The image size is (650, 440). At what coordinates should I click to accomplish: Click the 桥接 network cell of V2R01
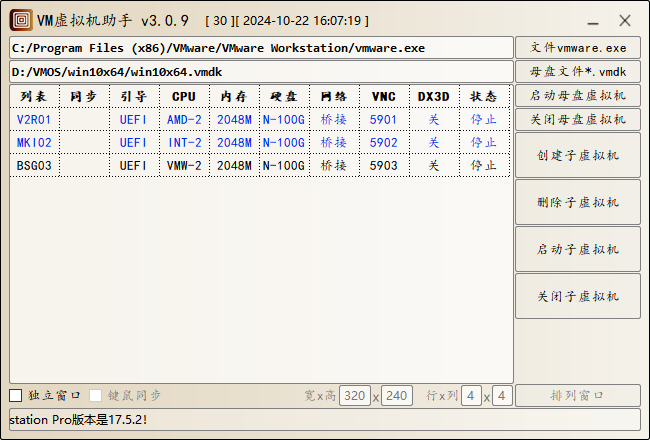(x=335, y=120)
